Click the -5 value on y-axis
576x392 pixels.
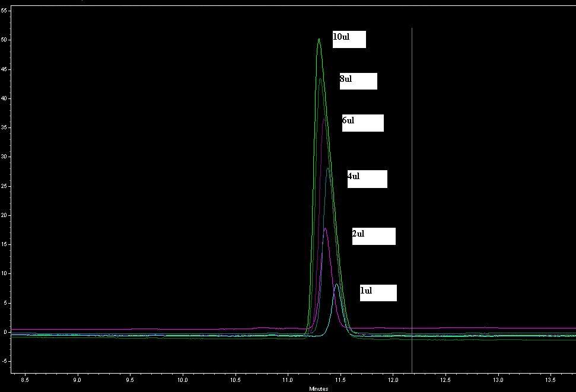(x=4, y=361)
